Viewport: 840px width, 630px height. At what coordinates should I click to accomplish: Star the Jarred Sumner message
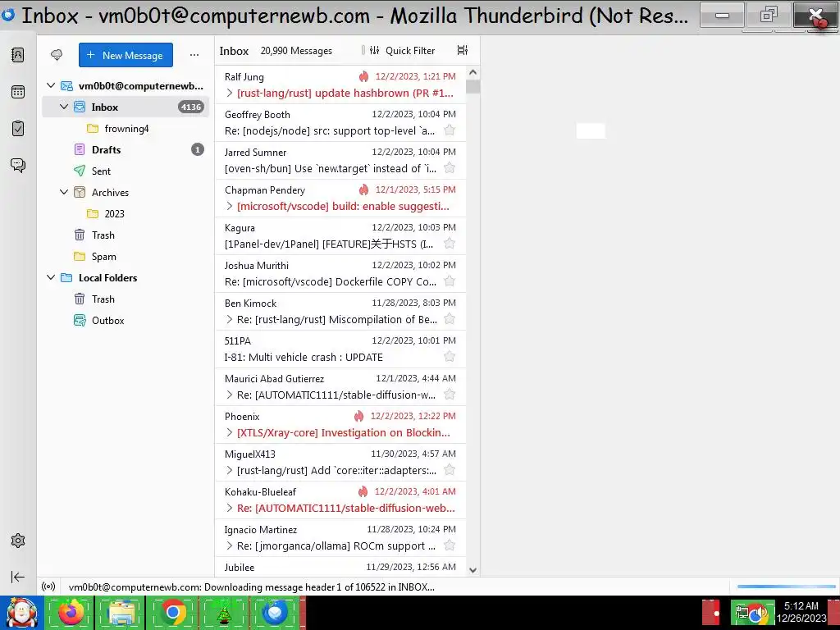click(x=450, y=168)
